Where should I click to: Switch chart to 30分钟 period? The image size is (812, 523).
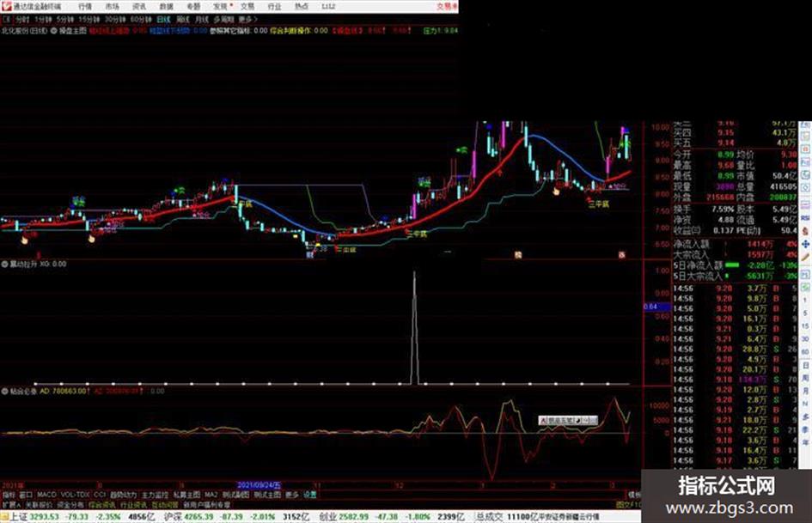pos(115,20)
